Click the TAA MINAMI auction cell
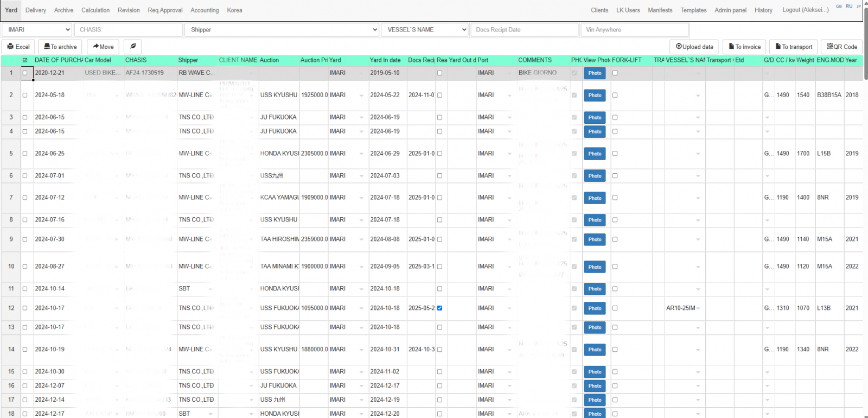 (279, 267)
